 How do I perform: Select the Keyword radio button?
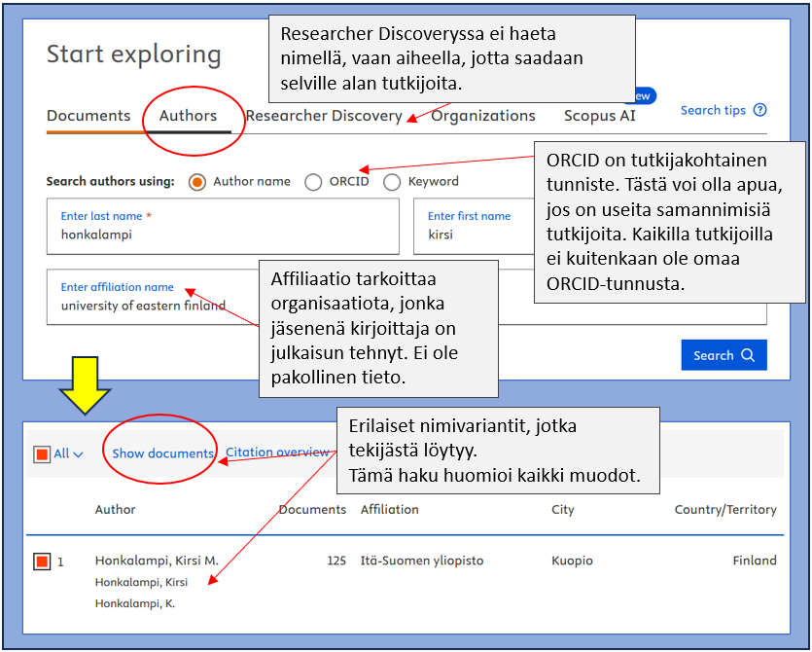[392, 182]
